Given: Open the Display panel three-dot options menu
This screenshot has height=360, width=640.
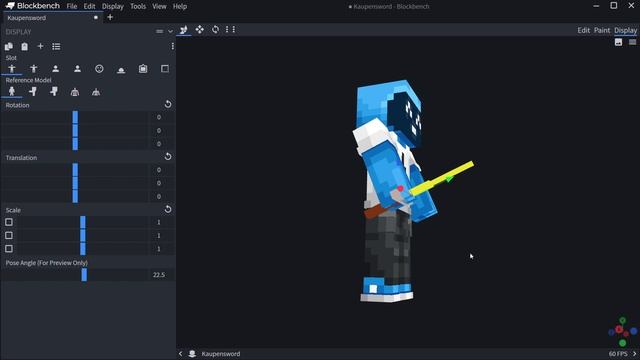Looking at the screenshot, I should coord(173,47).
